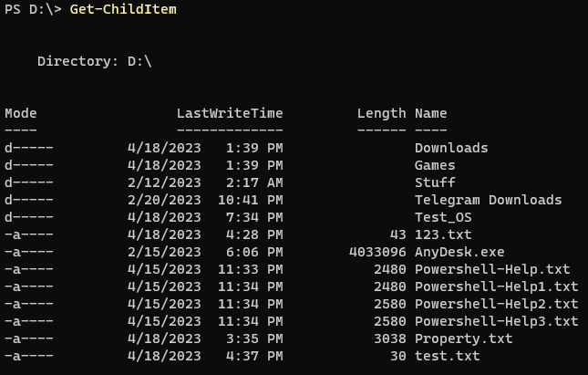Screen dimensions: 588x375
Task: Click the Get-ChildItem command text
Action: tap(123, 9)
